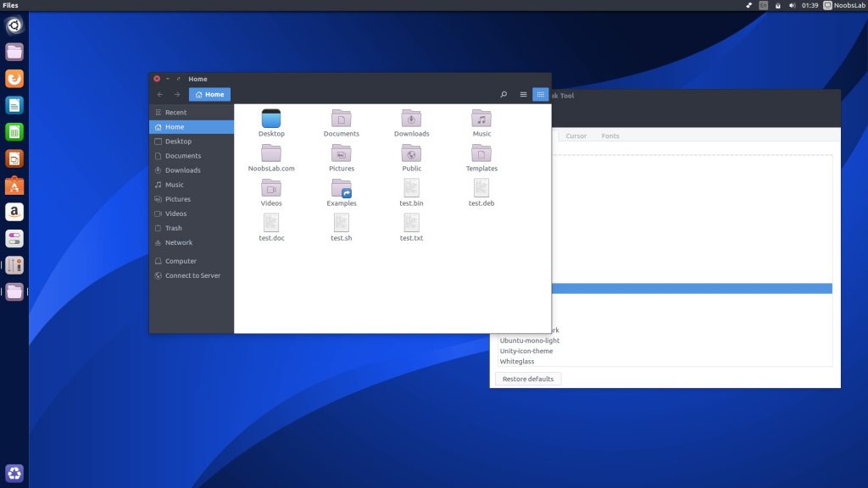Click the Home breadcrumb button
The image size is (868, 488).
209,94
